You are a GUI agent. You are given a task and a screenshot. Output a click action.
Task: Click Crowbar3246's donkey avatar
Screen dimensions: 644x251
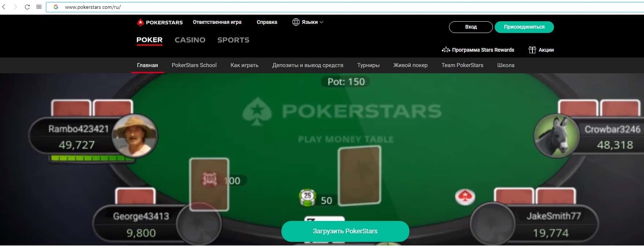click(x=557, y=136)
